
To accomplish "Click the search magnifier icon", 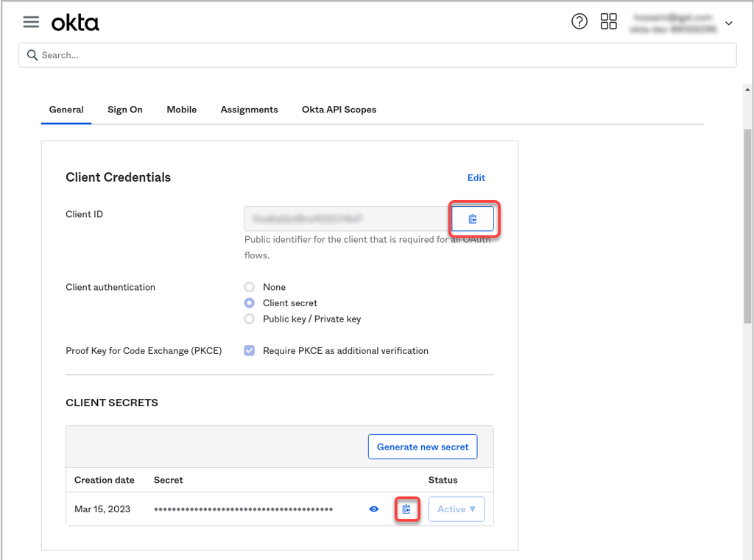I will [x=32, y=55].
